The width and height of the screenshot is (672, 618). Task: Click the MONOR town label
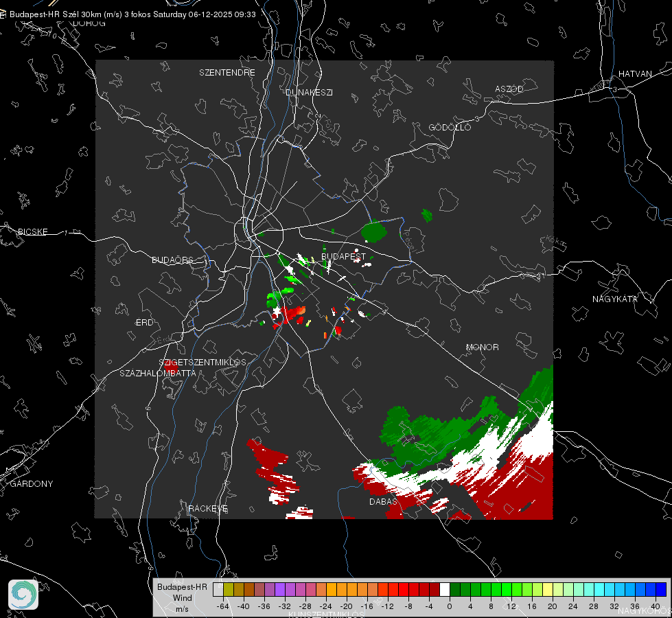[482, 347]
